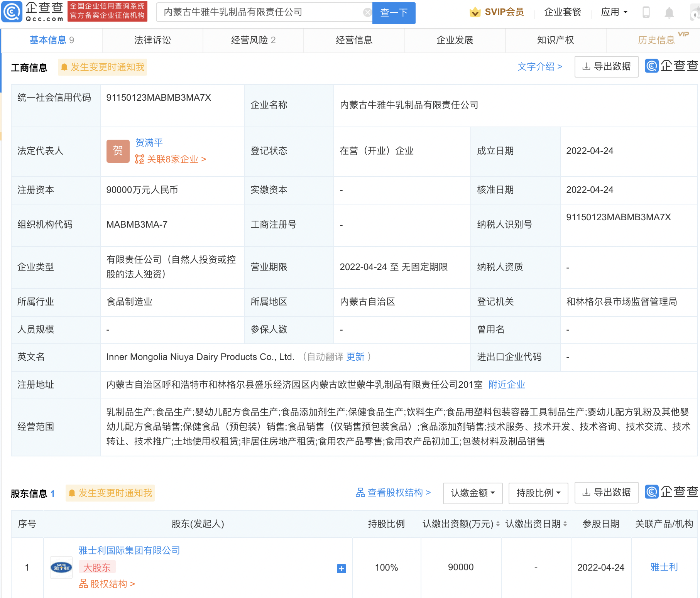Switch to the 基本信息 tab

click(x=52, y=40)
